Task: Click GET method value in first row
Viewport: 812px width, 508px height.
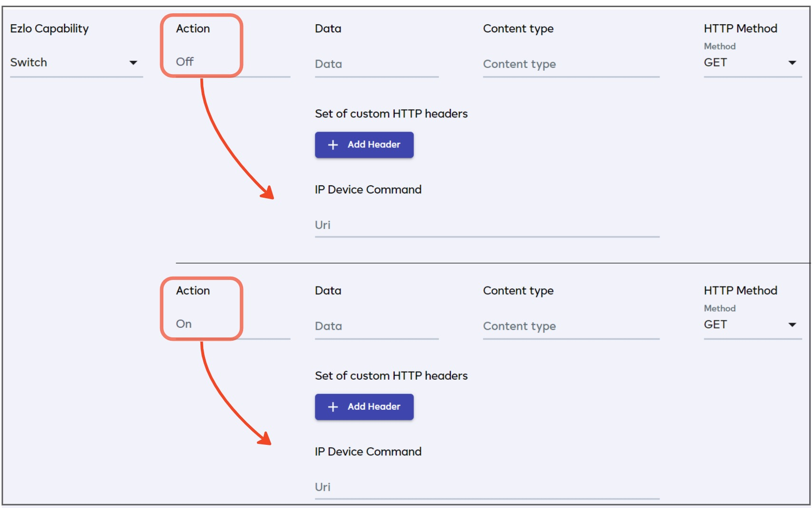Action: [x=715, y=63]
